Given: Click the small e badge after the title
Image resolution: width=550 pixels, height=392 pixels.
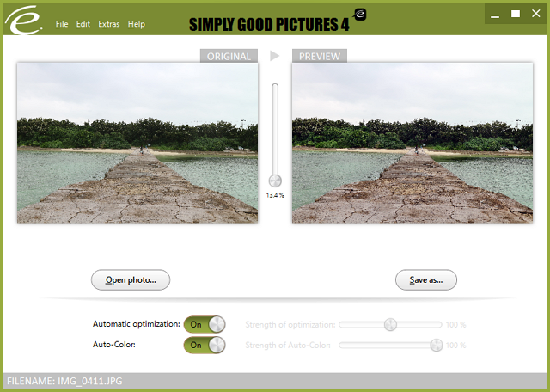Looking at the screenshot, I should [x=361, y=15].
